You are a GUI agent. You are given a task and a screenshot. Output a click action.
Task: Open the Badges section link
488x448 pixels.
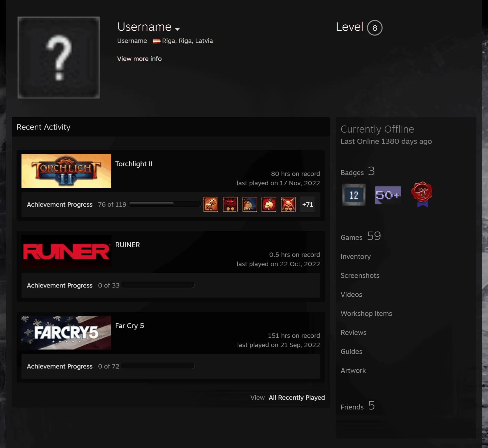(358, 172)
